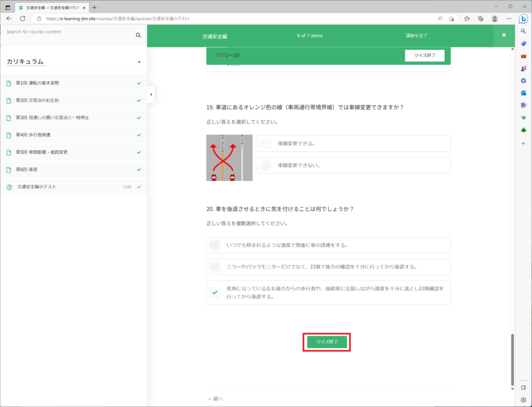Uncheck the checked 死角になっている answer checkbox
The width and height of the screenshot is (532, 407).
(215, 293)
